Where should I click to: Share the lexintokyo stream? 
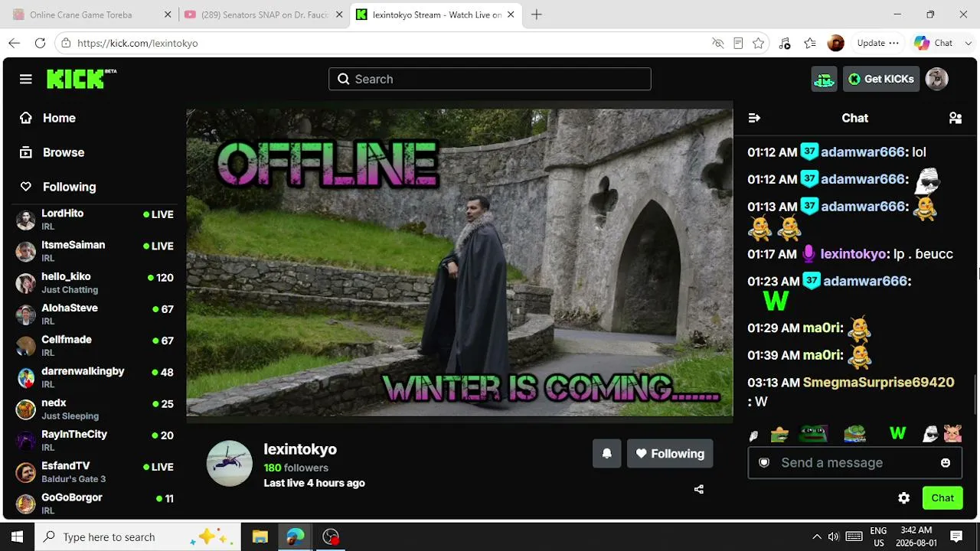point(699,489)
